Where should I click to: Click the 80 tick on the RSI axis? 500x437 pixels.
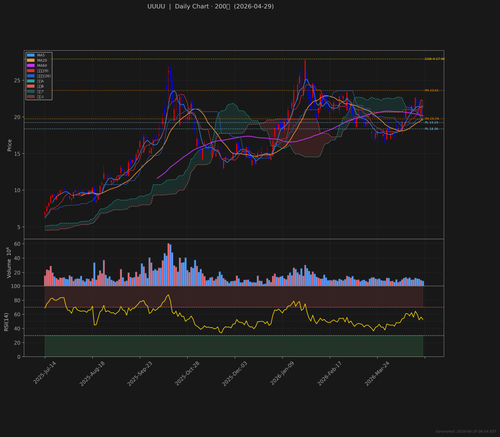click(x=17, y=301)
